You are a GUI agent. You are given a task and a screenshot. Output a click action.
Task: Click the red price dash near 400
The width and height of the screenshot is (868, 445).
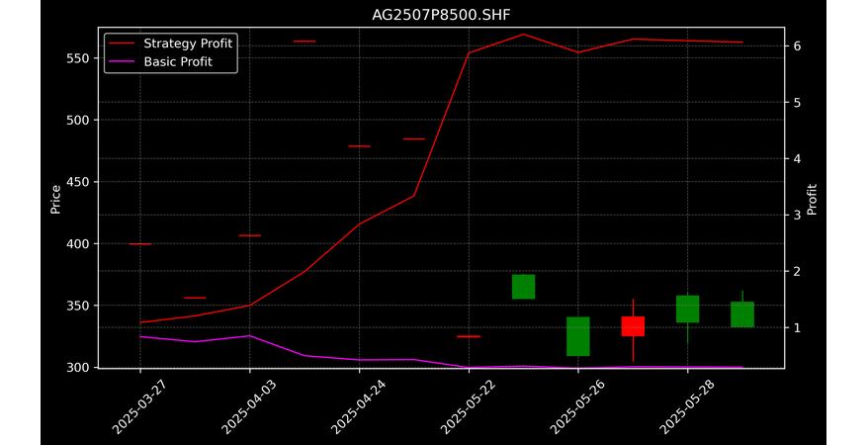140,244
